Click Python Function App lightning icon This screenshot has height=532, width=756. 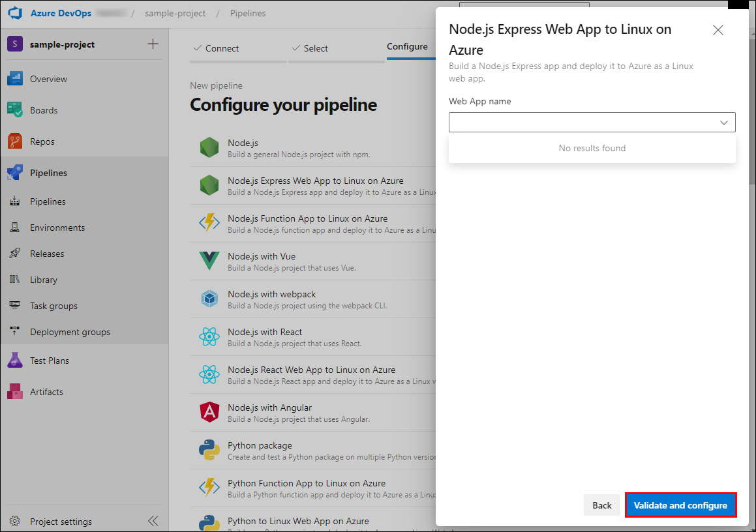coord(209,488)
